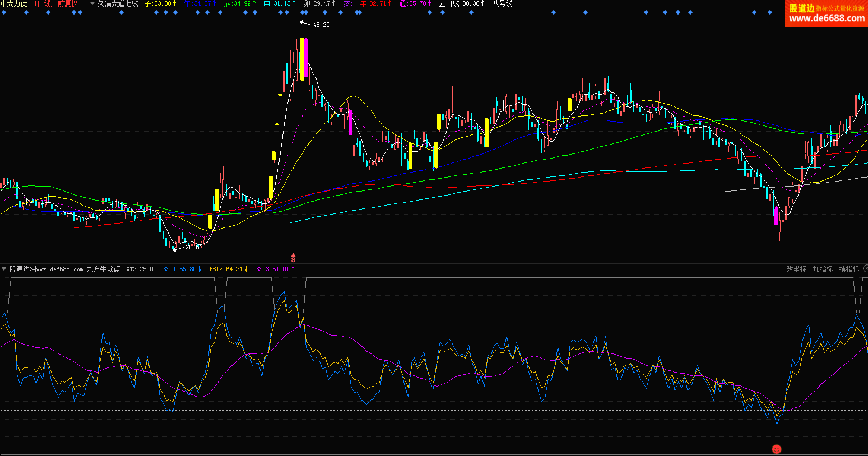Image resolution: width=868 pixels, height=456 pixels.
Task: Expand the 久赢大道七线 indicator dropdown triangle
Action: pyautogui.click(x=92, y=3)
